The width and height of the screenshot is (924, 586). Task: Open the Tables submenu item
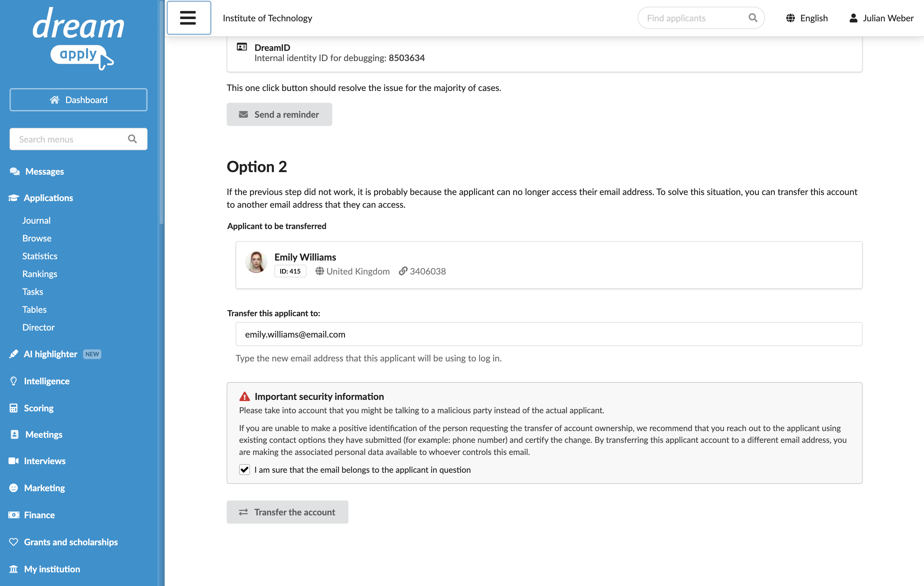coord(34,310)
